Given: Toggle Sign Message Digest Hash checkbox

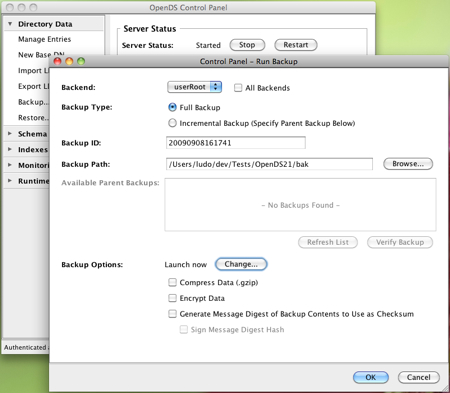Looking at the screenshot, I should (184, 329).
